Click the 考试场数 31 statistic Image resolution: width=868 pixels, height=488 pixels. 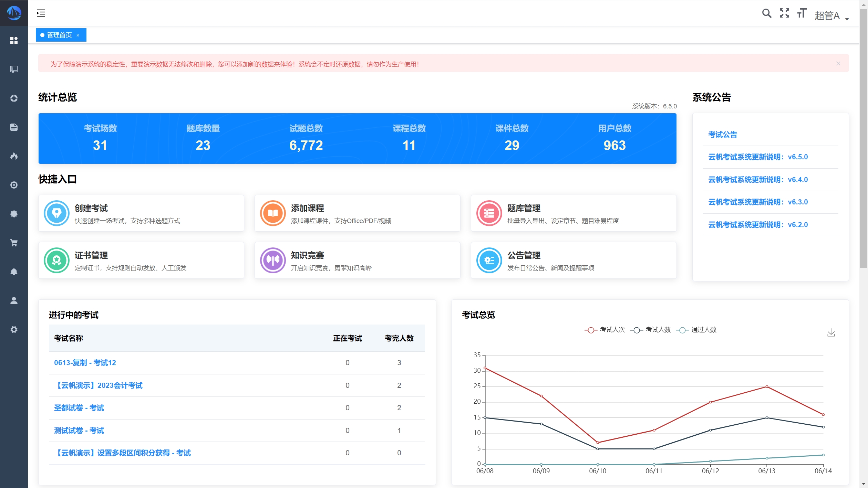(100, 138)
